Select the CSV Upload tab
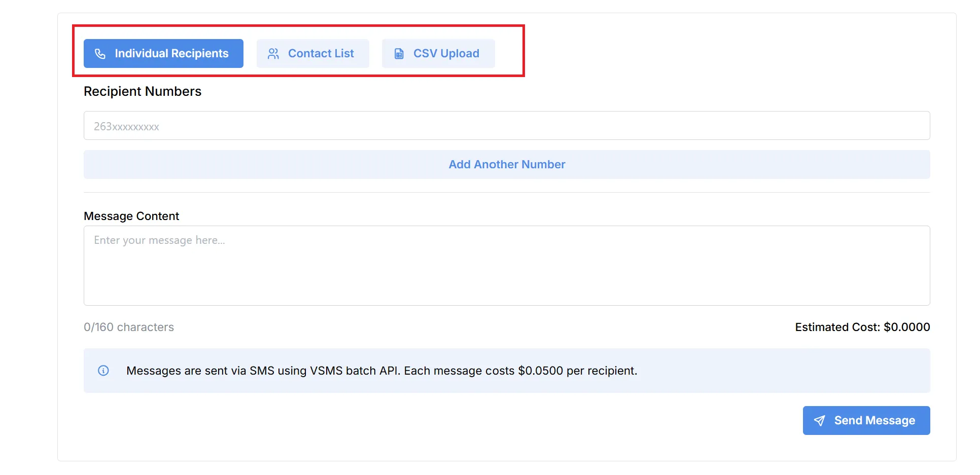 click(438, 54)
